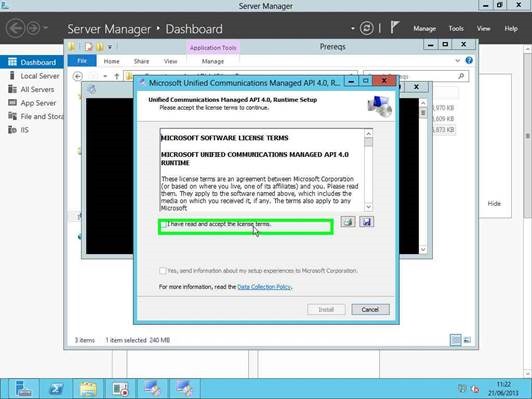The image size is (532, 399).
Task: Click the greyed Install button
Action: (326, 309)
